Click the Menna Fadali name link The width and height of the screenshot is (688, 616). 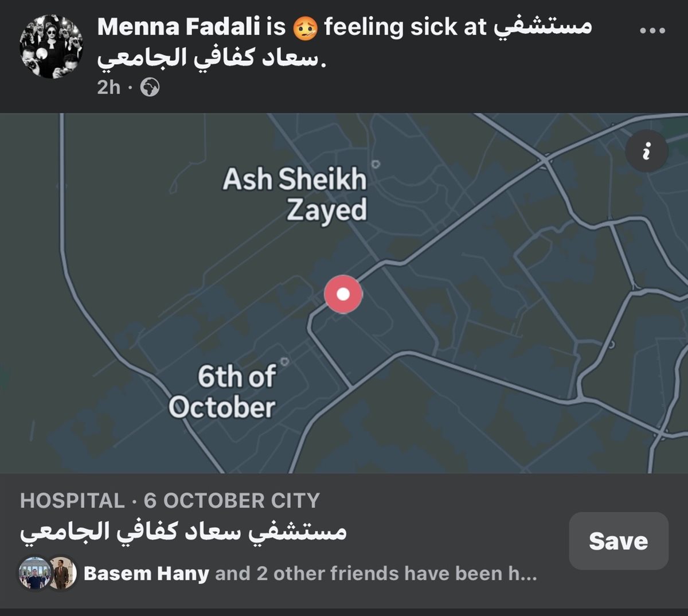pyautogui.click(x=178, y=27)
